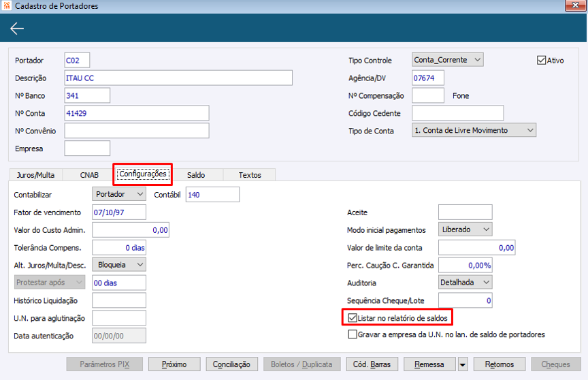The height and width of the screenshot is (380, 588).
Task: Click the Aceite field
Action: click(x=465, y=212)
